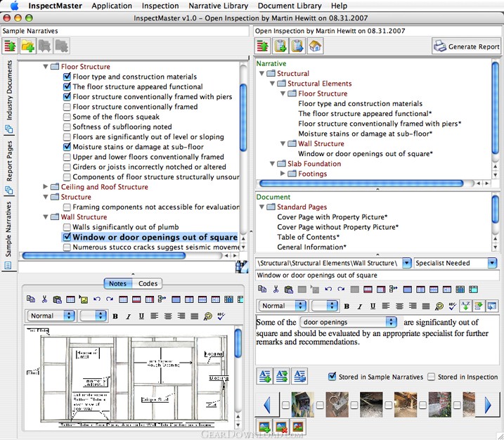Image resolution: width=504 pixels, height=440 pixels.
Task: Collapse Floor Structure in Sample Narratives tree
Action: [46, 67]
